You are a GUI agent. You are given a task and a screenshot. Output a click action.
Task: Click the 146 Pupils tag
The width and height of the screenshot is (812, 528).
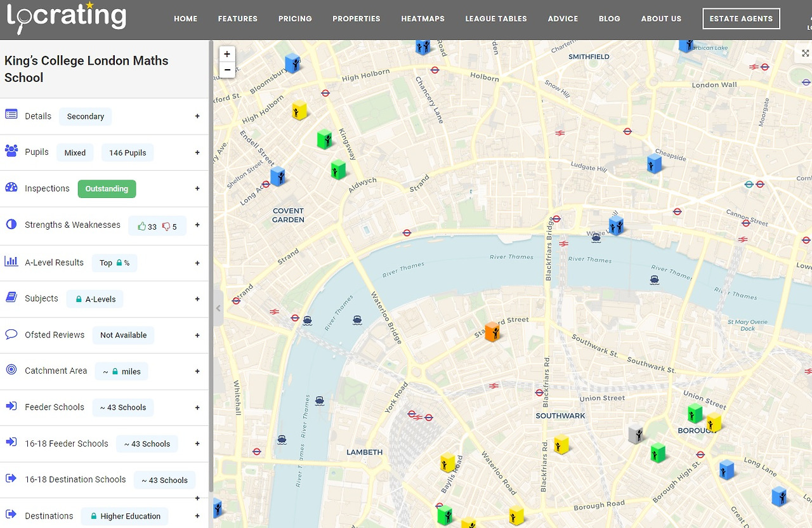[x=128, y=152]
